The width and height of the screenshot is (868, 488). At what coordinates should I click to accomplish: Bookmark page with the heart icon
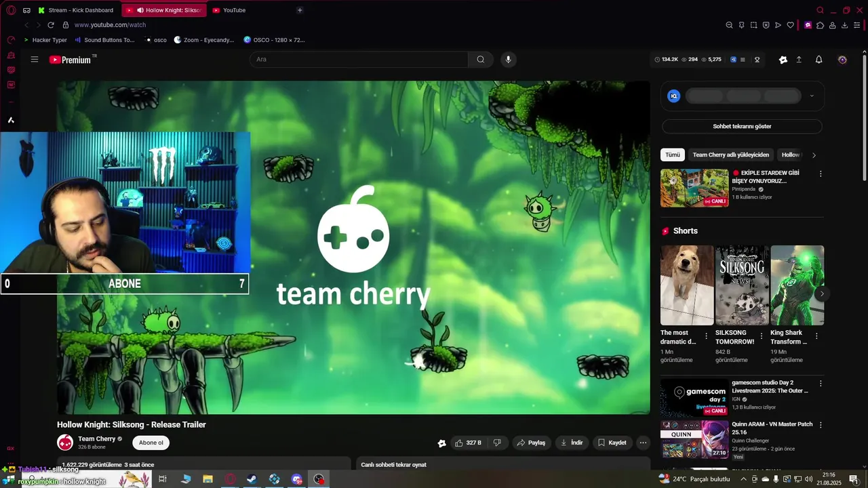(790, 25)
